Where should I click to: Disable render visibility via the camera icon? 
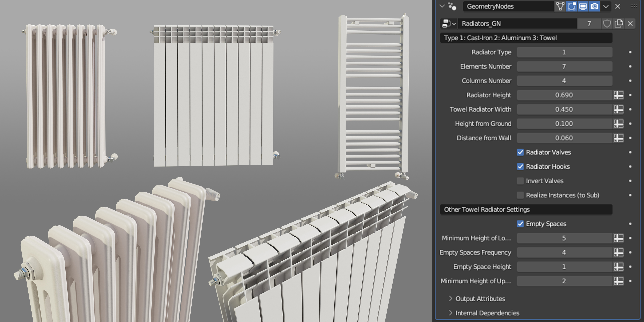tap(594, 7)
